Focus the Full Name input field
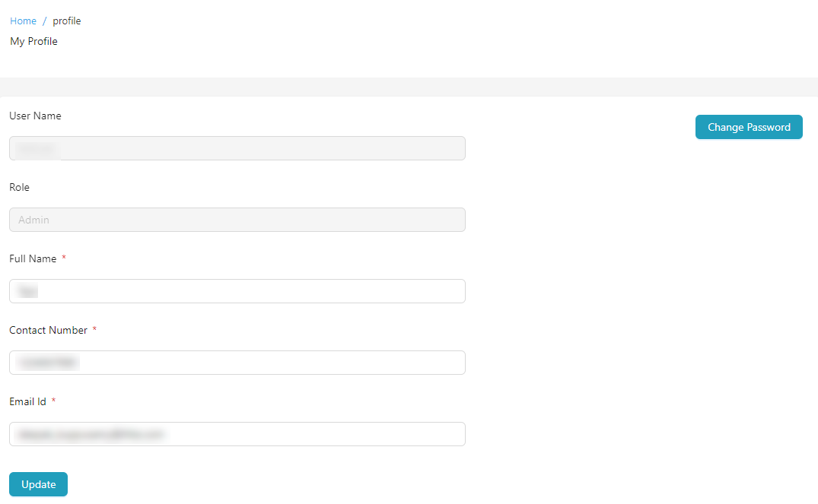Image resolution: width=818 pixels, height=504 pixels. [237, 291]
